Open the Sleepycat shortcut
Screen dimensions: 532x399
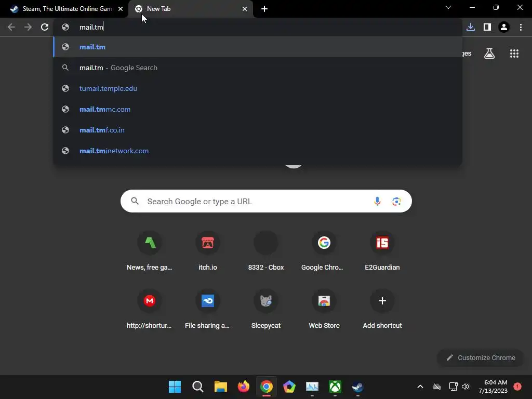click(266, 309)
